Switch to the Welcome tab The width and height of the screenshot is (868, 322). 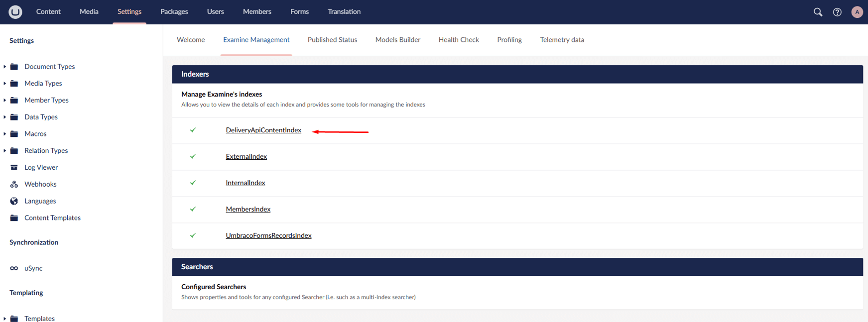click(191, 40)
